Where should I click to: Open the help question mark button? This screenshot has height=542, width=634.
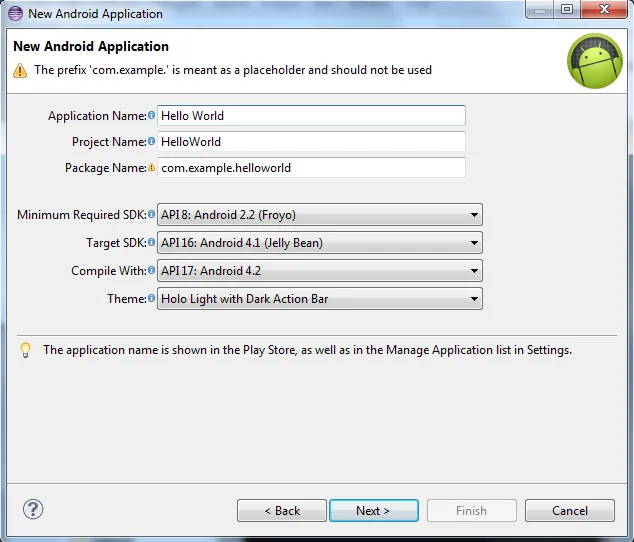pyautogui.click(x=33, y=509)
